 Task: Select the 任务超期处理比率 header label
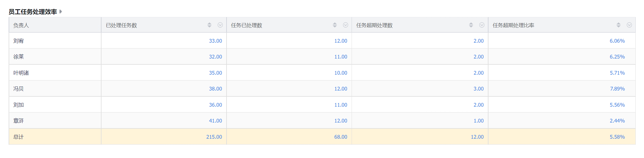coord(513,25)
